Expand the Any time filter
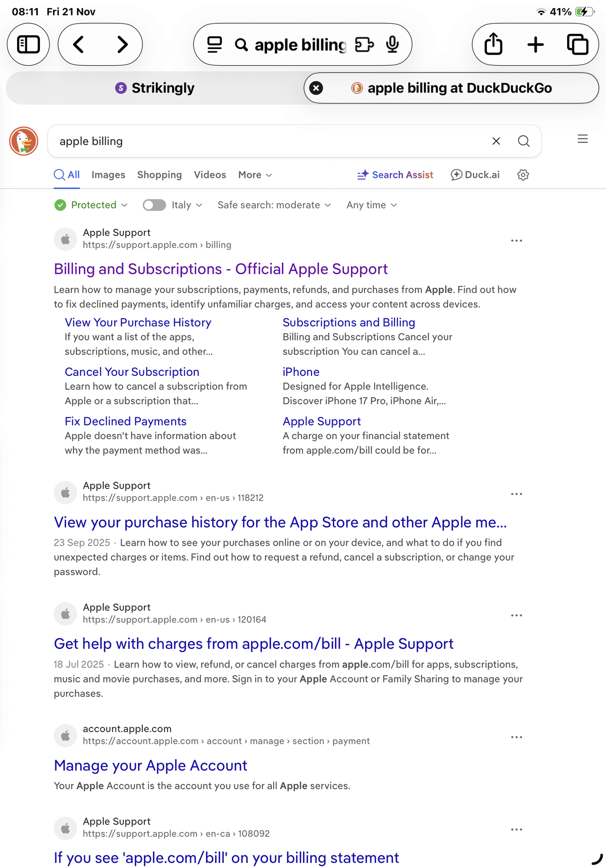Image resolution: width=606 pixels, height=868 pixels. (371, 205)
